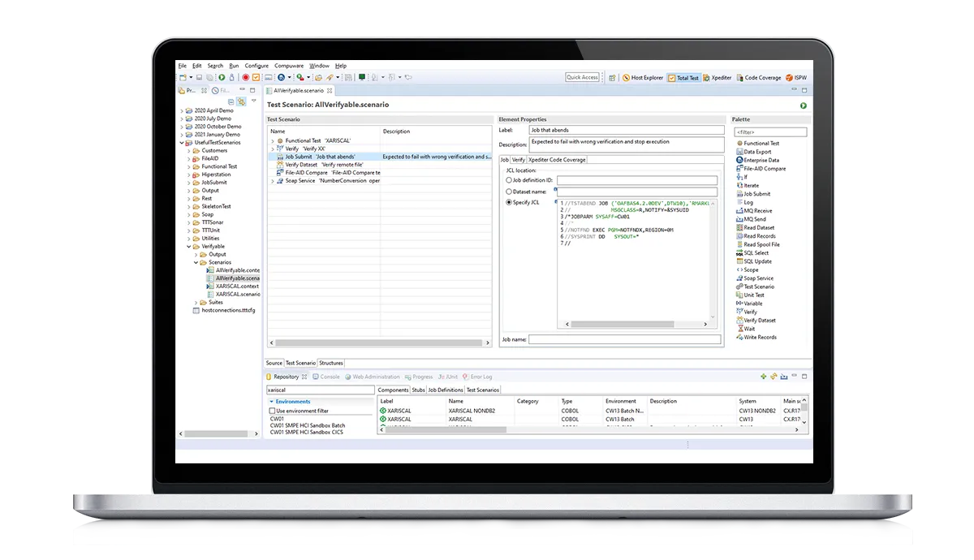This screenshot has height=560, width=974.
Task: Select Verify Dataset 'Verify remote file' row
Action: click(380, 165)
